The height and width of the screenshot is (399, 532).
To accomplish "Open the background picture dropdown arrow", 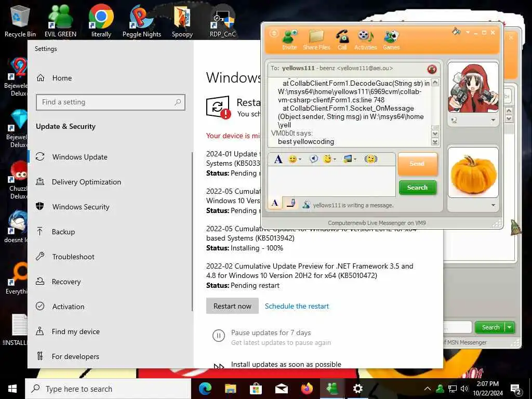I will (x=355, y=159).
